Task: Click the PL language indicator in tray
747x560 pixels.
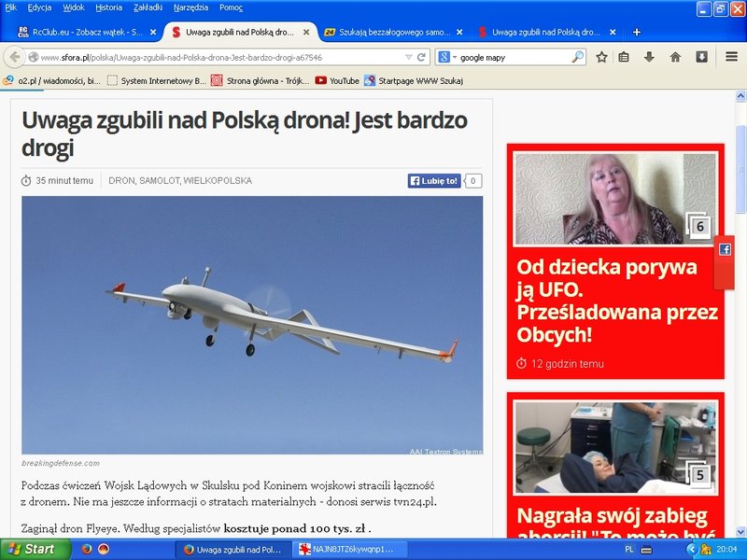Action: 628,550
